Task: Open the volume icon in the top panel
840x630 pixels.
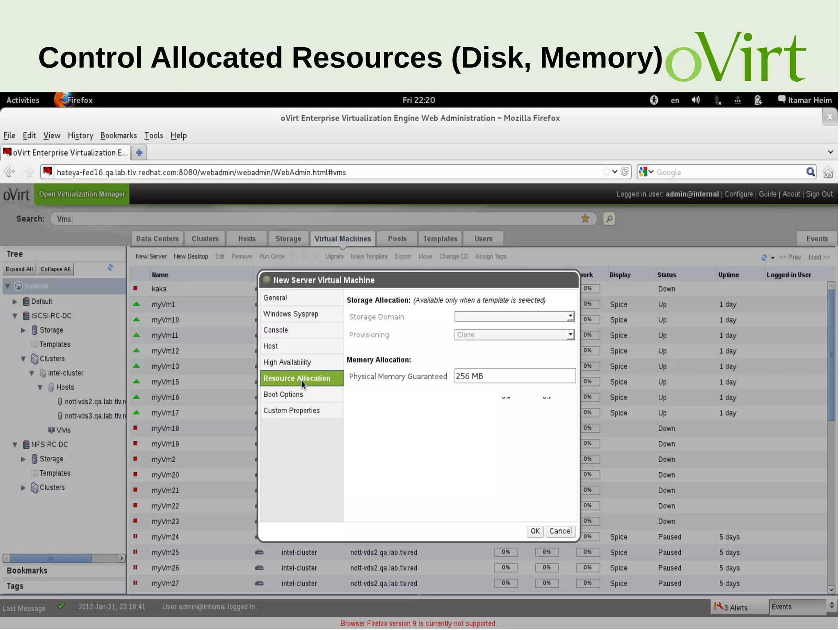Action: [x=696, y=100]
